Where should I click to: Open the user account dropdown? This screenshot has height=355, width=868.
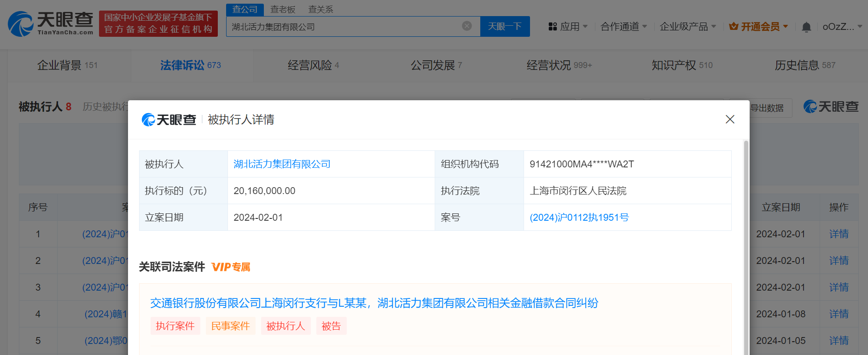842,27
